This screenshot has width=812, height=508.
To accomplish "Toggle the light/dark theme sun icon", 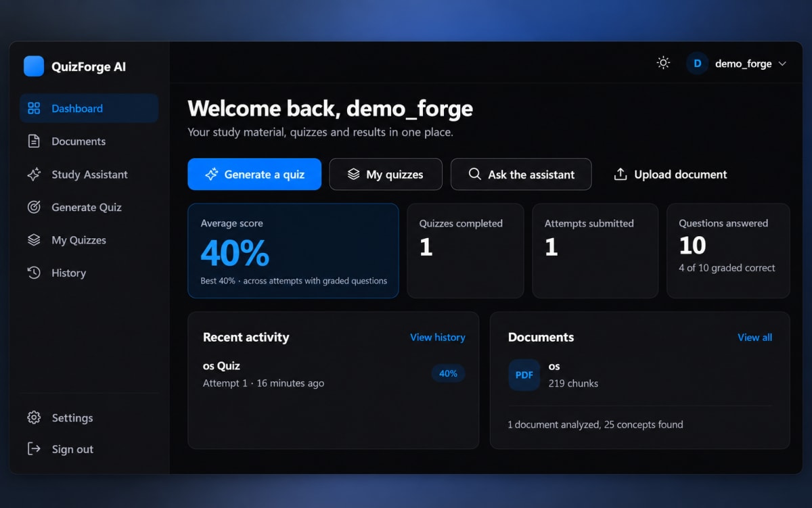I will coord(663,63).
